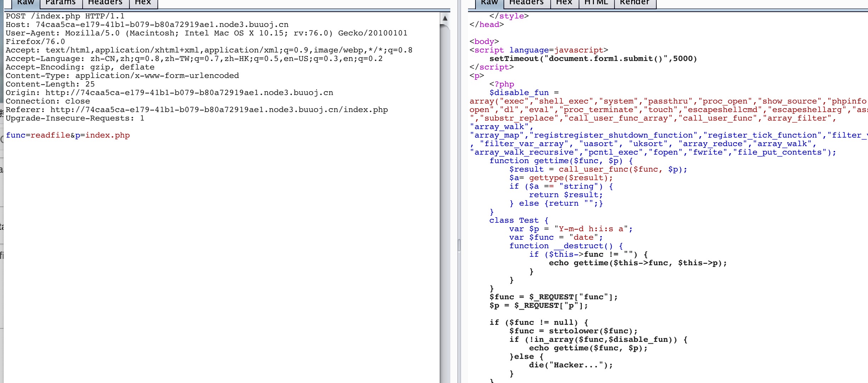Click the 'Referer:' header line
This screenshot has width=868, height=383.
click(x=197, y=110)
